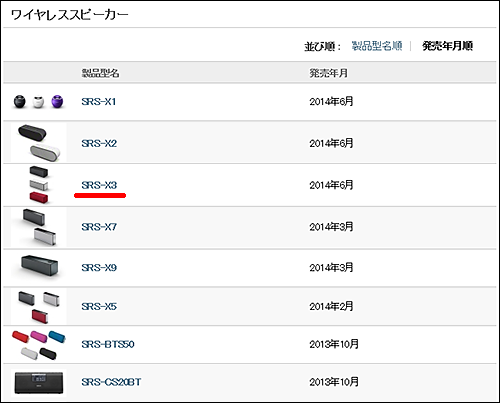
Task: Click the SRS-X7 speaker thumbnail
Action: pos(39,227)
